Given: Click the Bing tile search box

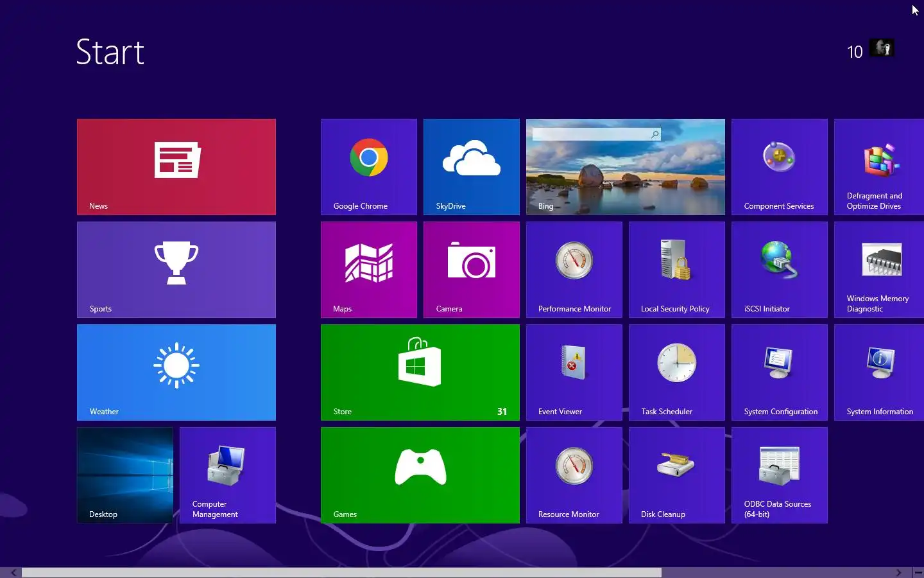Looking at the screenshot, I should pos(596,134).
